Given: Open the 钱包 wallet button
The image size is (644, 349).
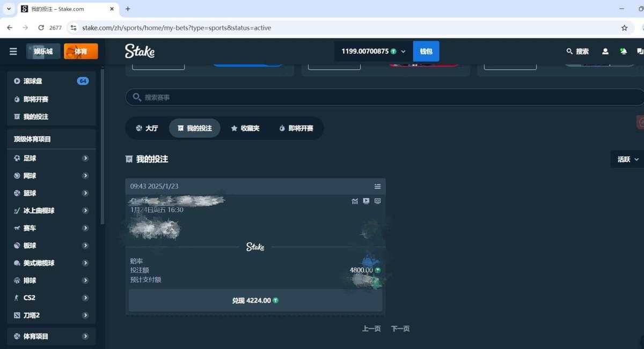Looking at the screenshot, I should click(426, 51).
